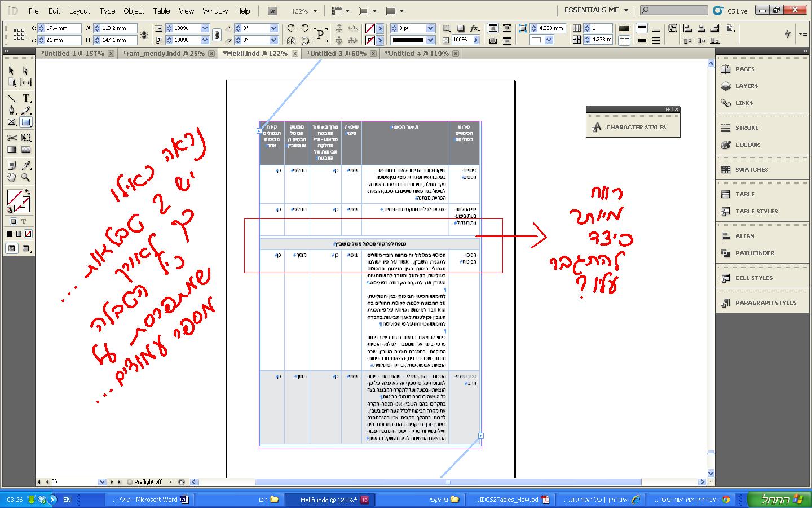
Task: Toggle formatting affects container button
Action: coord(12,221)
